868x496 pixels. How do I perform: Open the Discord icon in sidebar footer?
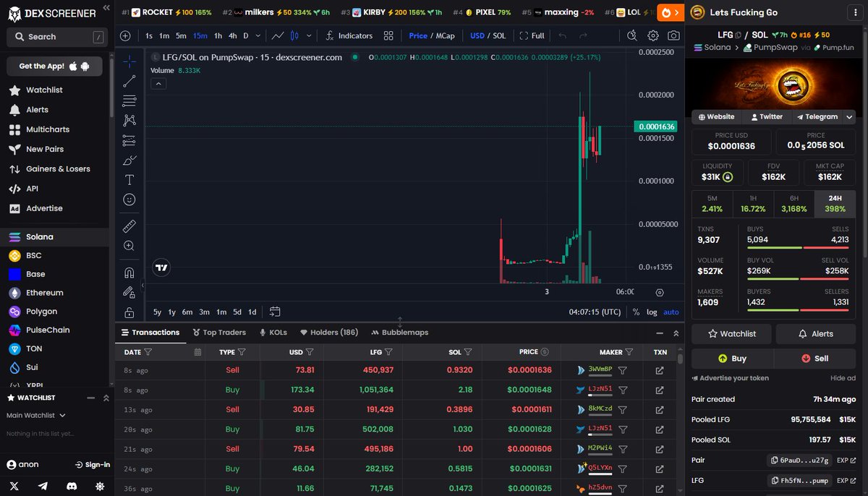coord(71,486)
